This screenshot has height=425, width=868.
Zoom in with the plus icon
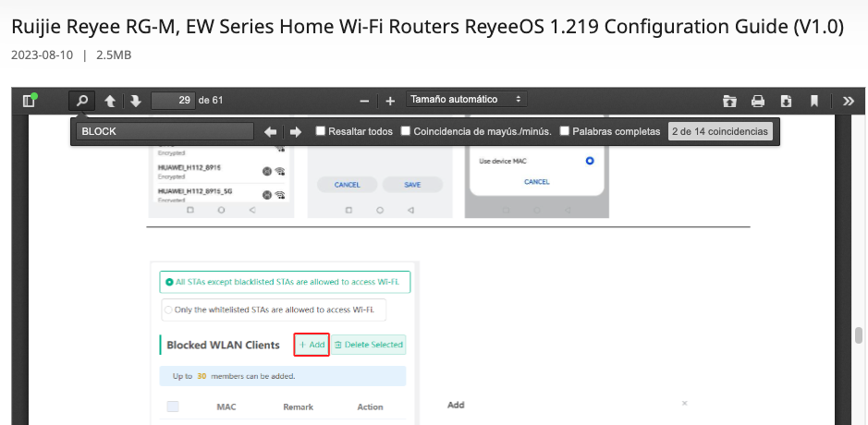390,101
